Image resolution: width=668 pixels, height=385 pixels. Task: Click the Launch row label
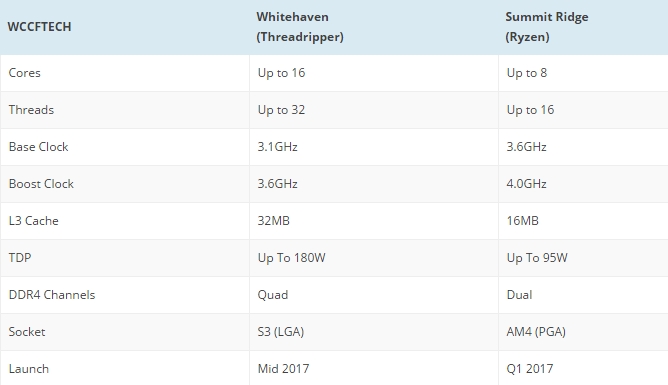point(29,369)
